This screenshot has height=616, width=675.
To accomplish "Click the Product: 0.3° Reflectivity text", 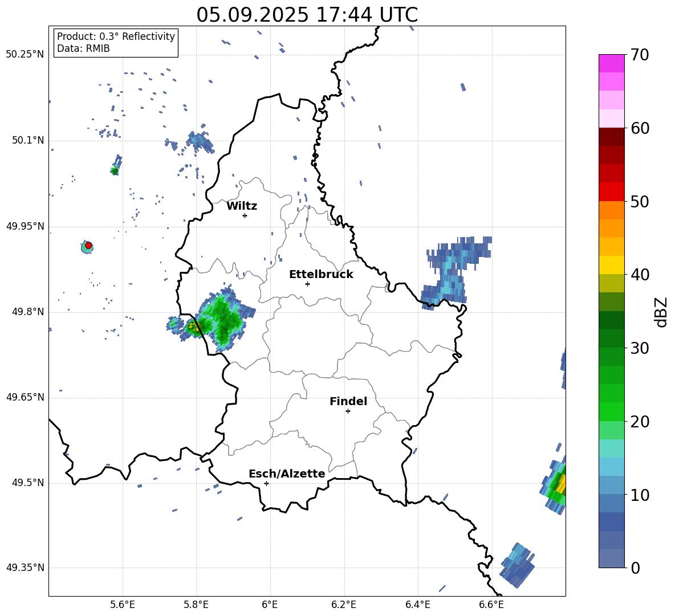I will click(116, 36).
